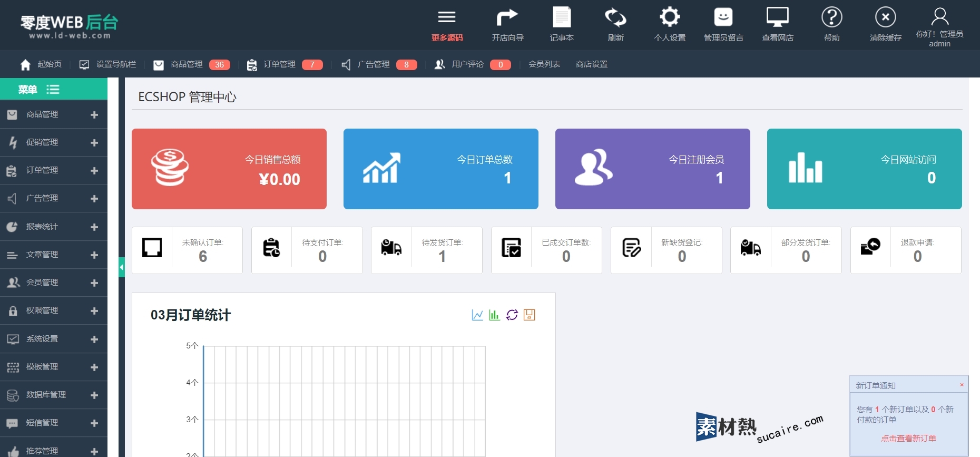Viewport: 980px width, 457px height.
Task: Click the 未确认订单 square icon
Action: point(152,247)
